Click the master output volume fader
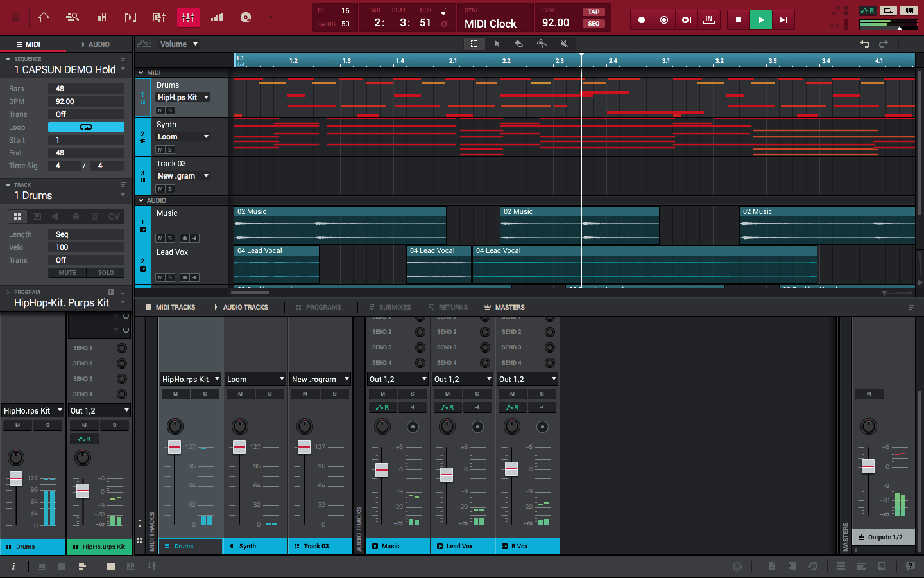This screenshot has height=578, width=924. click(x=868, y=466)
